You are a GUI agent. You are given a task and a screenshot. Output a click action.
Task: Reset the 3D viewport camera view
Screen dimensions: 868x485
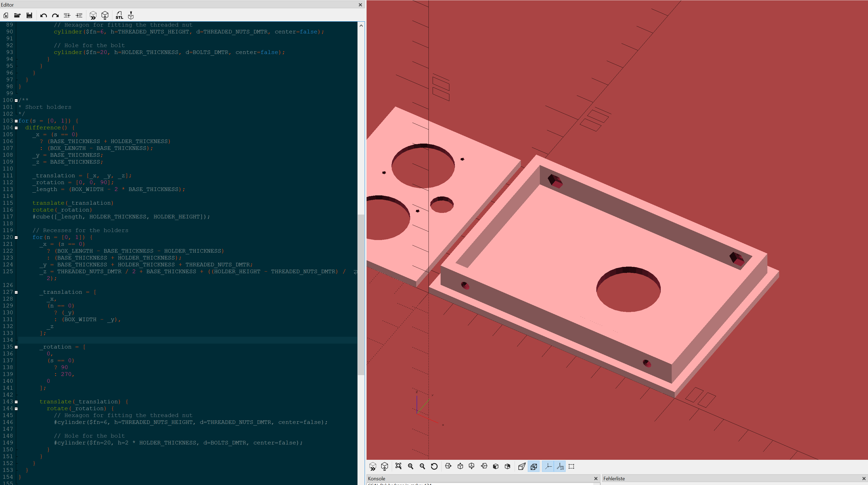(434, 466)
